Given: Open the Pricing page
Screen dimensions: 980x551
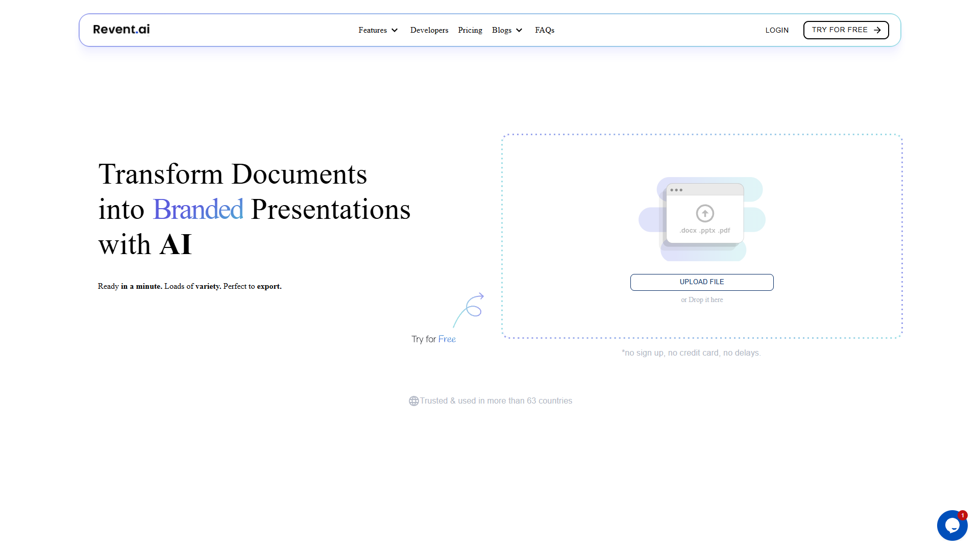Looking at the screenshot, I should [470, 30].
